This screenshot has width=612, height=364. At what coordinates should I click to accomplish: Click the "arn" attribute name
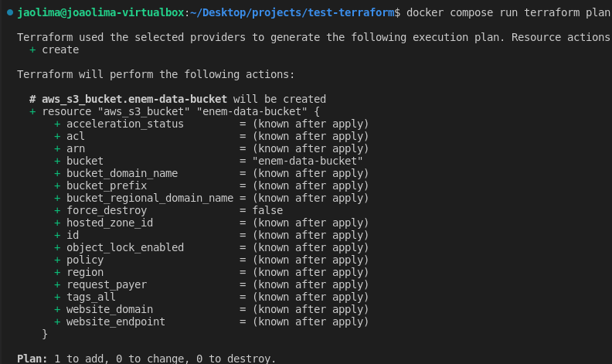(x=76, y=148)
